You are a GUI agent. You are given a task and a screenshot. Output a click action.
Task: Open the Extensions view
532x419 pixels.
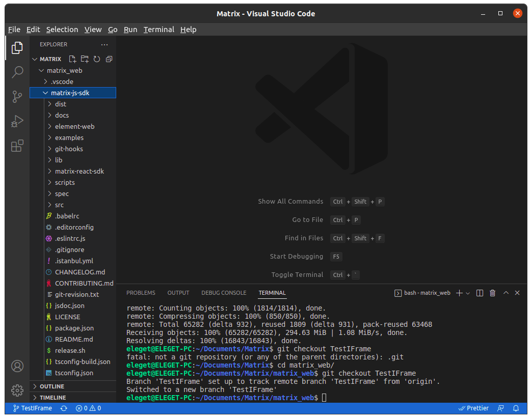coord(17,146)
